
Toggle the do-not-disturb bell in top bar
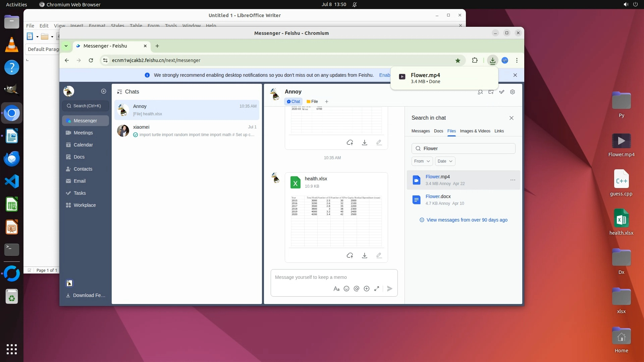coord(355,5)
